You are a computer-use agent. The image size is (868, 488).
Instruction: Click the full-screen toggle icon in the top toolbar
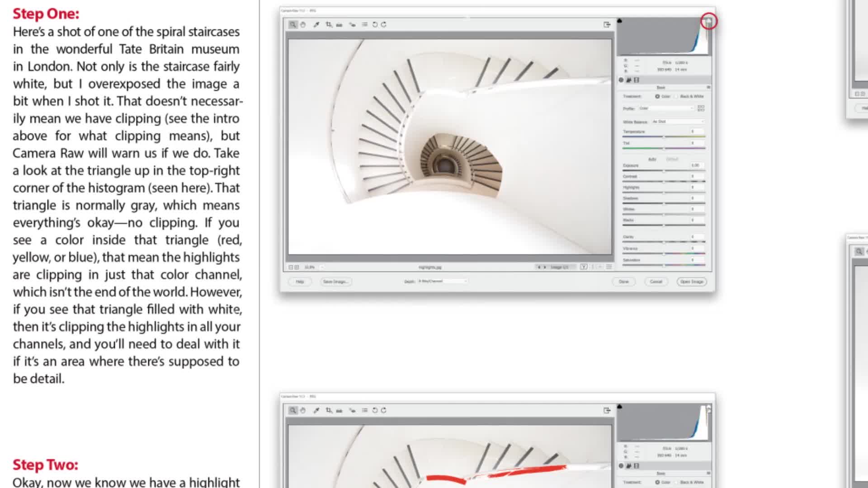click(x=607, y=25)
